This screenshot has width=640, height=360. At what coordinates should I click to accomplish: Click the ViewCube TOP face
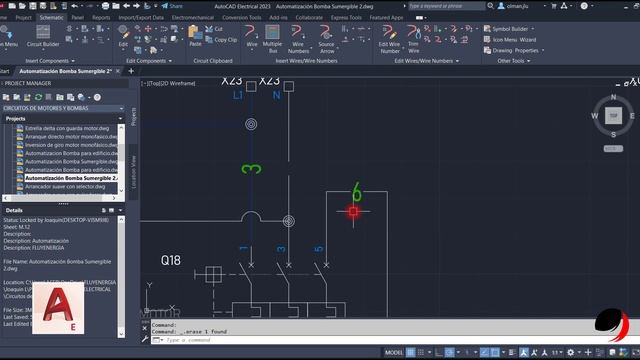(613, 116)
